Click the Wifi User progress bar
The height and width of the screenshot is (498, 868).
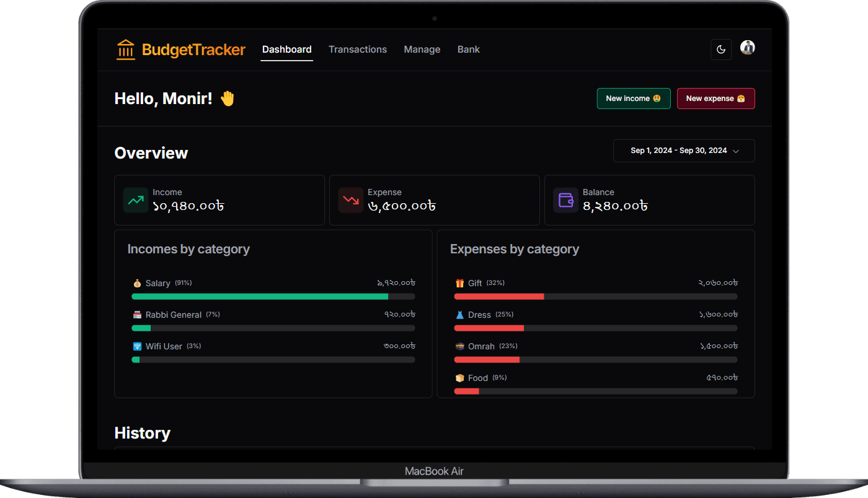pos(273,360)
